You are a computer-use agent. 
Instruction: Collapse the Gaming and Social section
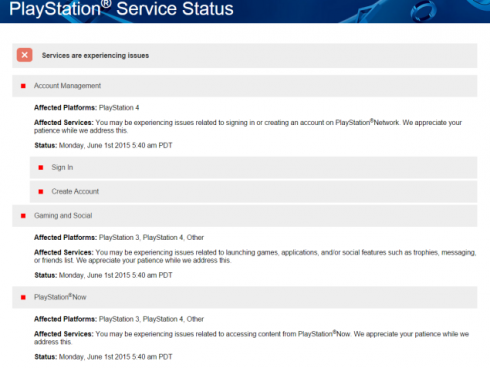(x=245, y=216)
